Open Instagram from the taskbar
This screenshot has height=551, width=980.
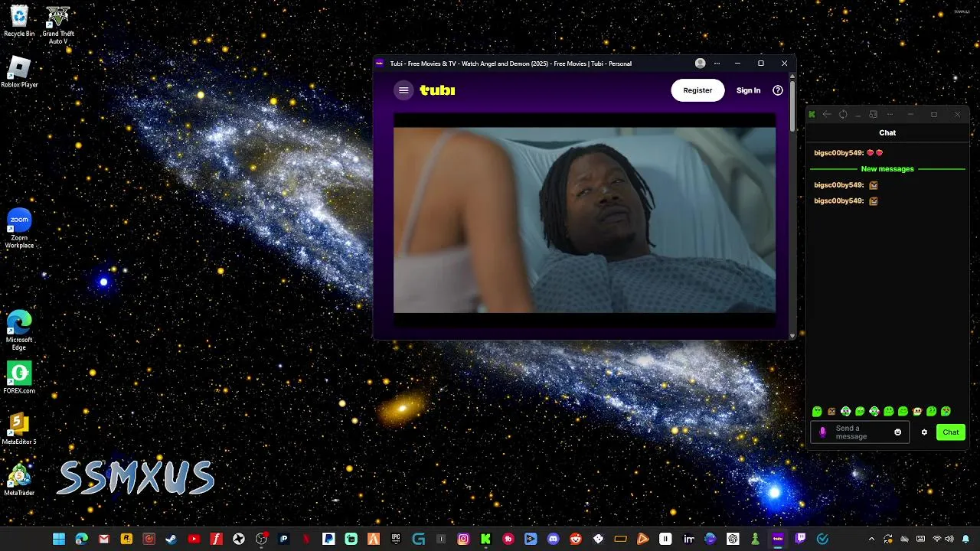[x=463, y=539]
